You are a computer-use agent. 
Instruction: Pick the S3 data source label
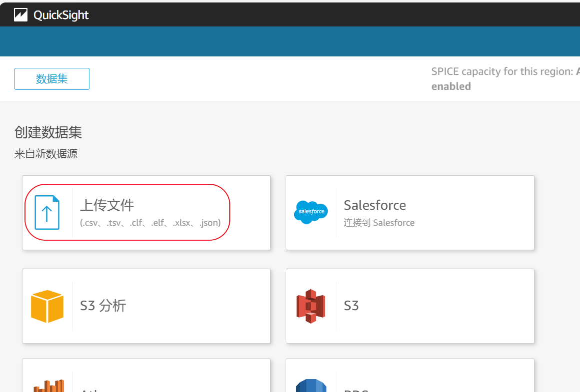[351, 306]
